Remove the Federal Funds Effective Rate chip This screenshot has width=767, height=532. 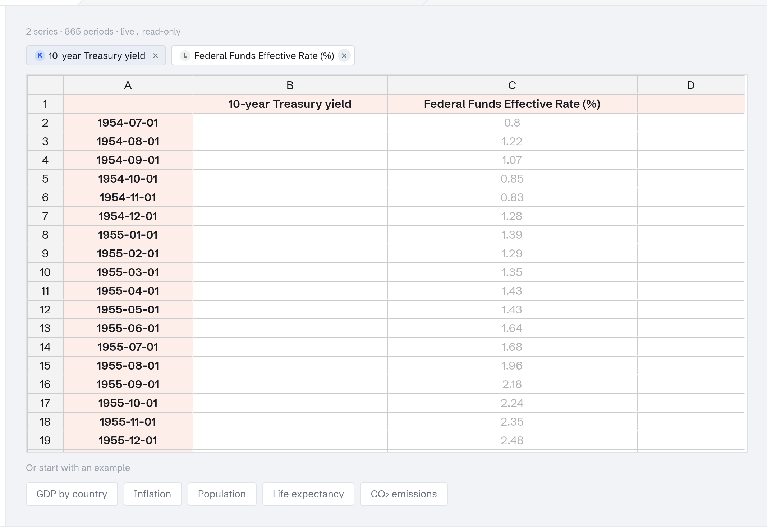point(344,56)
